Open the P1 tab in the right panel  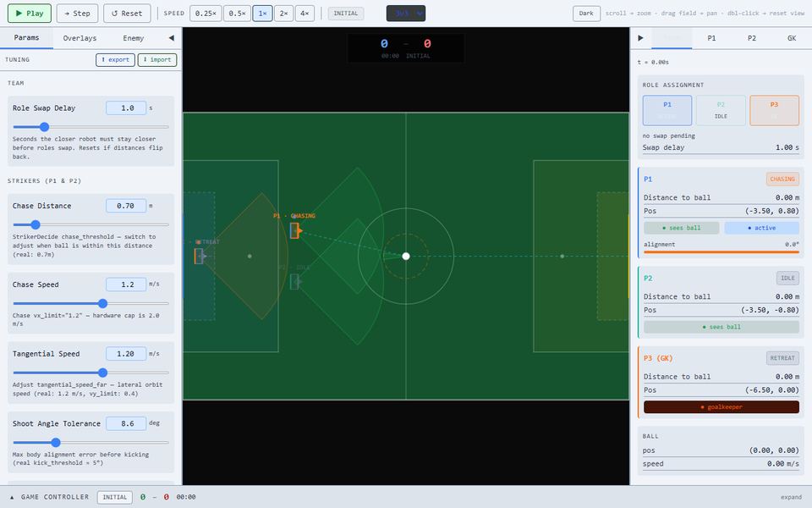pyautogui.click(x=711, y=38)
